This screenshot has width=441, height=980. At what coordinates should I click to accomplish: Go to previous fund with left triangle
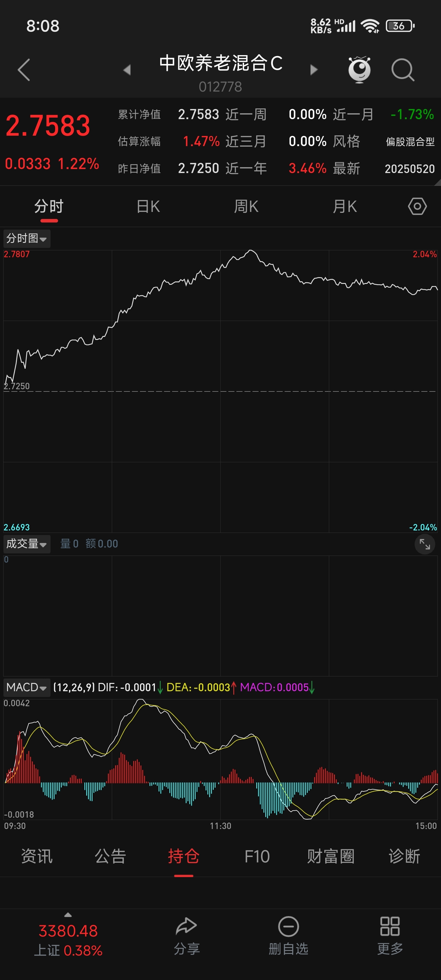(x=127, y=70)
